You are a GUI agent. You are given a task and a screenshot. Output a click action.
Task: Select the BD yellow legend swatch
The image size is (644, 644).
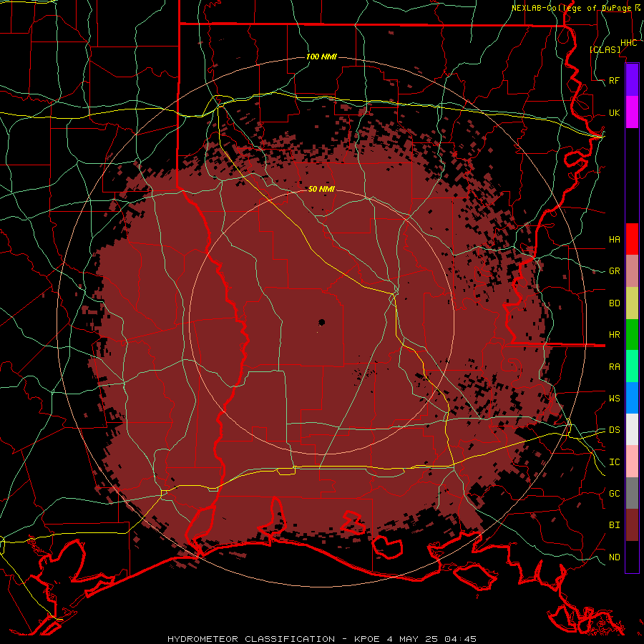632,303
